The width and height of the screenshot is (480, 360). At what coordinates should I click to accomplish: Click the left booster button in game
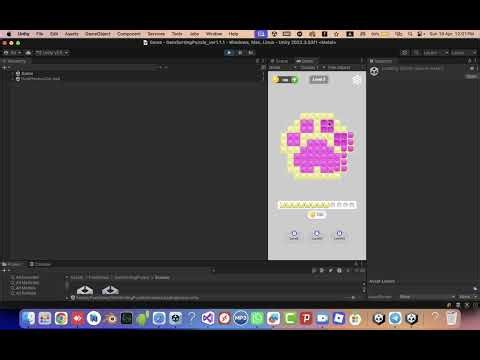point(294,234)
